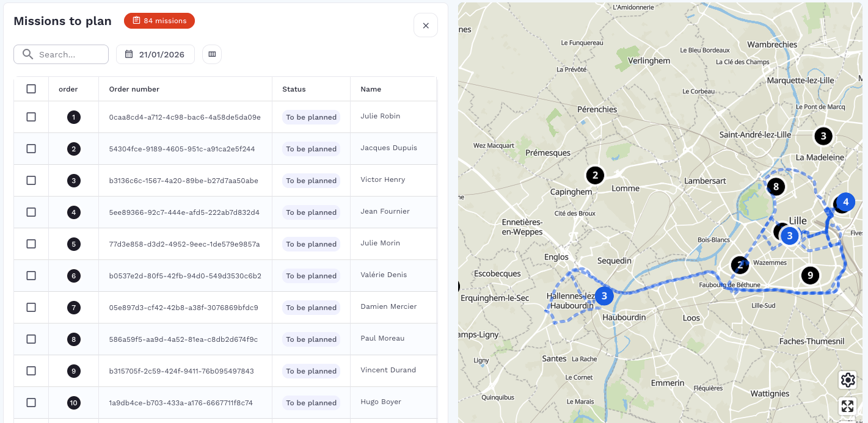Image resolution: width=868 pixels, height=423 pixels.
Task: Click the Status column header
Action: [294, 89]
